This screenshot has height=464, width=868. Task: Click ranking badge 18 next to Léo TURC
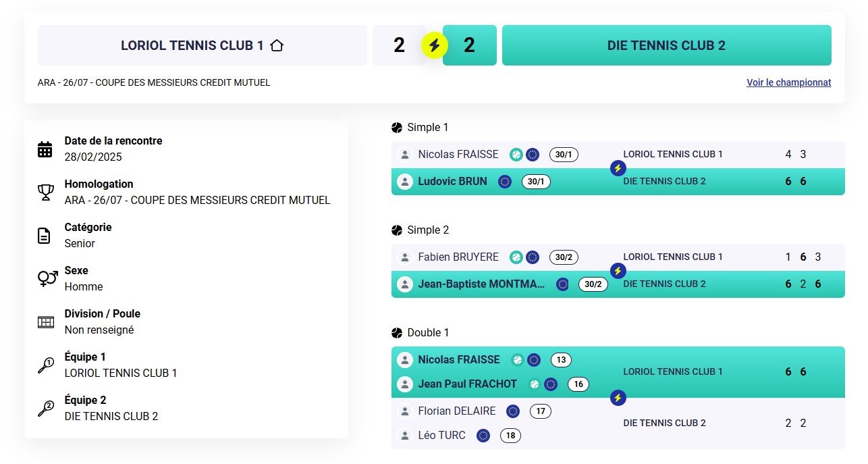[510, 436]
